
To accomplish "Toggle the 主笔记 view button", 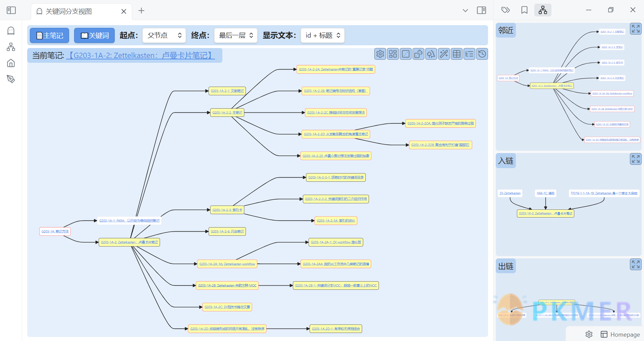I will [x=50, y=36].
